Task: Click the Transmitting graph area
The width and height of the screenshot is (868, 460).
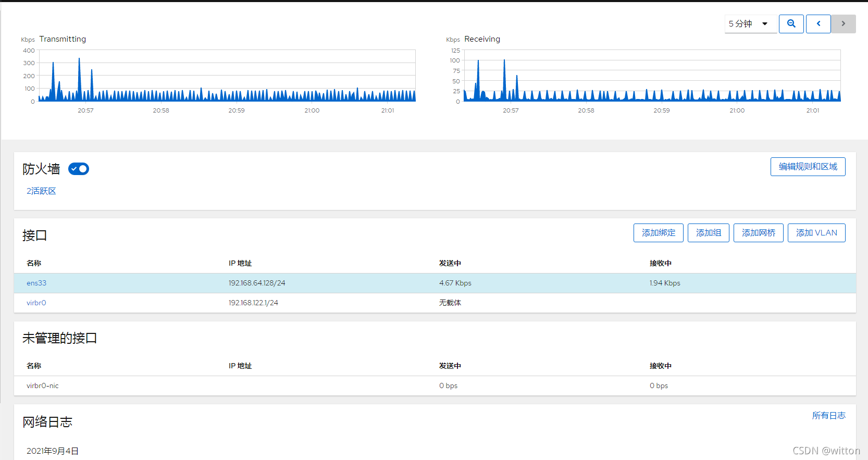Action: pos(227,76)
